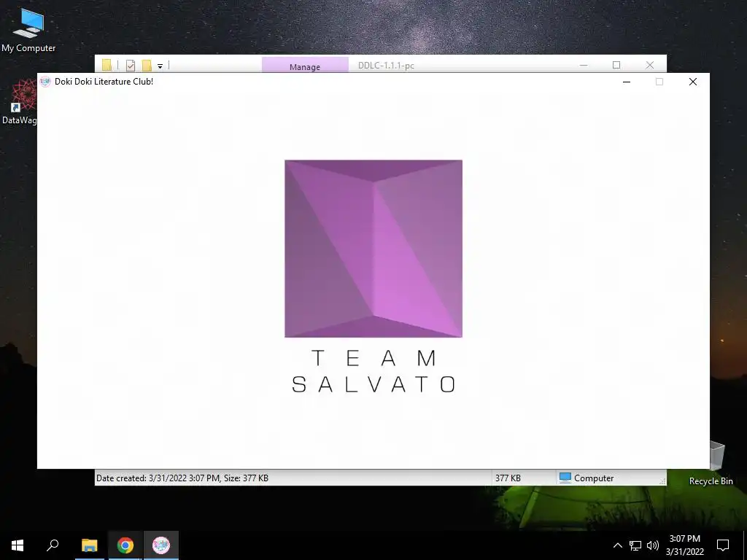The image size is (747, 560).
Task: Open the Manage tab in File Explorer
Action: pos(305,66)
